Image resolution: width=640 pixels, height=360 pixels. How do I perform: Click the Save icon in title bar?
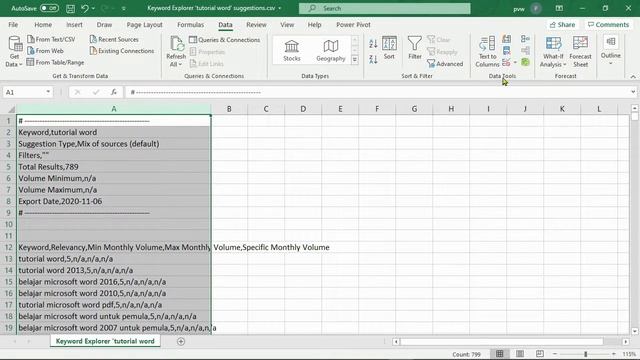pyautogui.click(x=70, y=8)
